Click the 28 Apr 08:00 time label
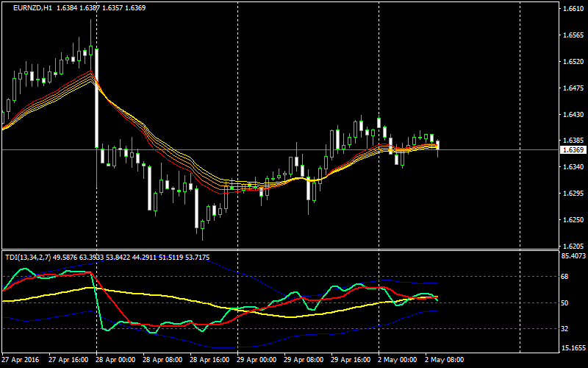Screen dimensions: 588x368 click(162, 360)
